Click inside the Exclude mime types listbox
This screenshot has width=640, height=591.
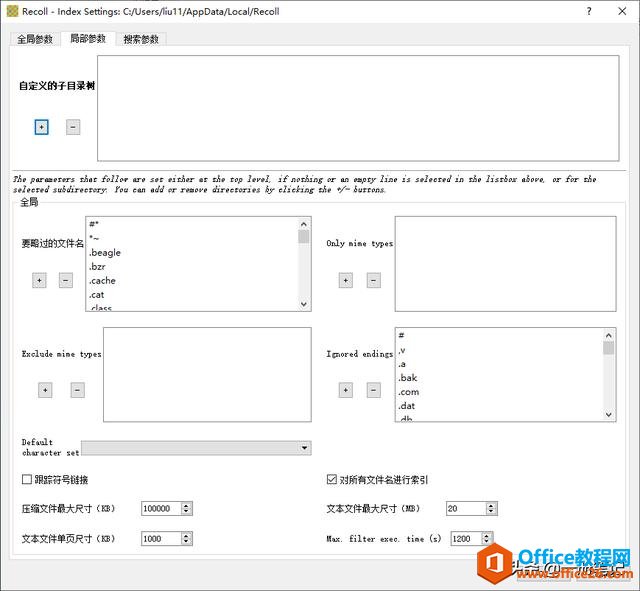[x=207, y=374]
